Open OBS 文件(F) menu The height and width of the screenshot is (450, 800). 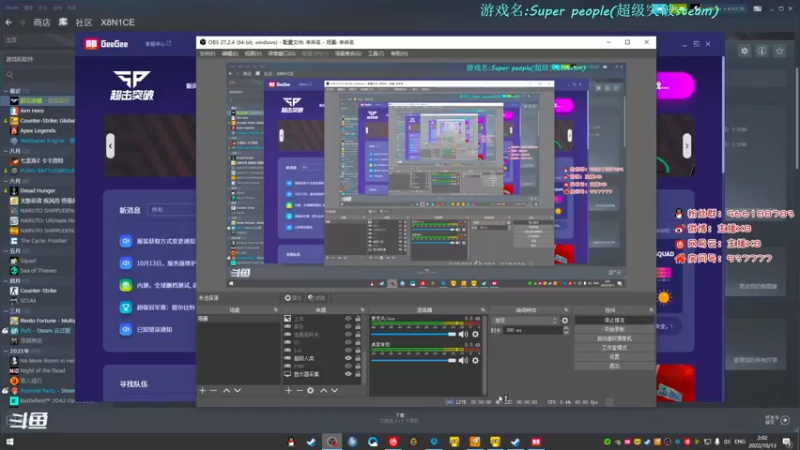point(207,54)
